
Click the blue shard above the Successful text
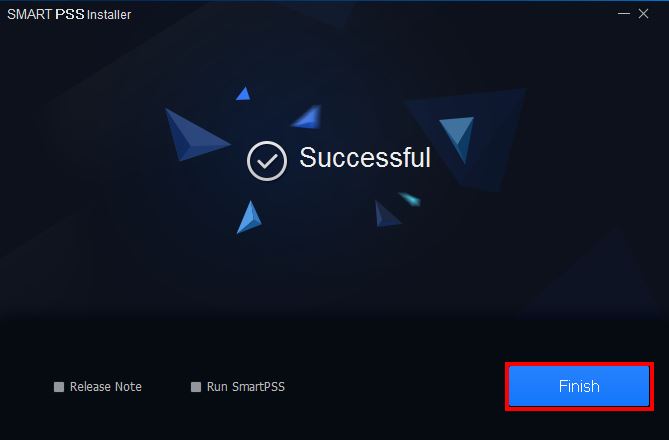pos(307,117)
